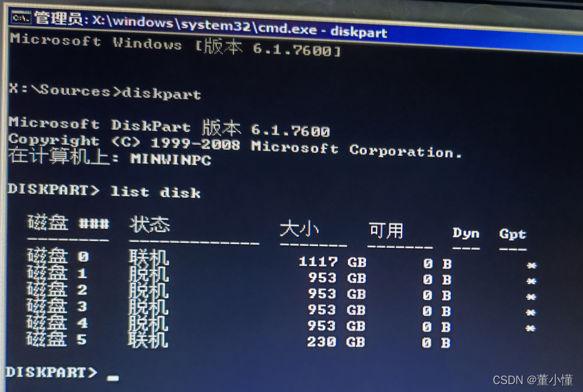This screenshot has width=583, height=392.
Task: Click the 大小 column header
Action: [299, 229]
